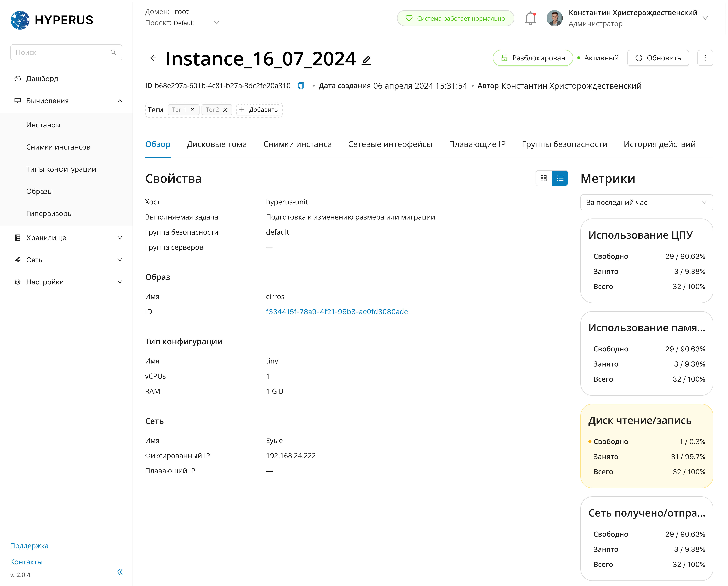Click the Дашборд gauge icon

(x=18, y=79)
